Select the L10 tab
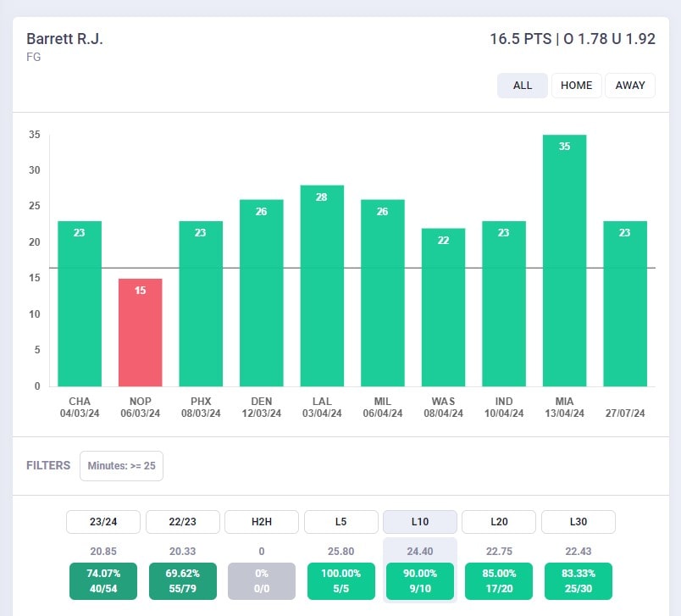 (420, 522)
